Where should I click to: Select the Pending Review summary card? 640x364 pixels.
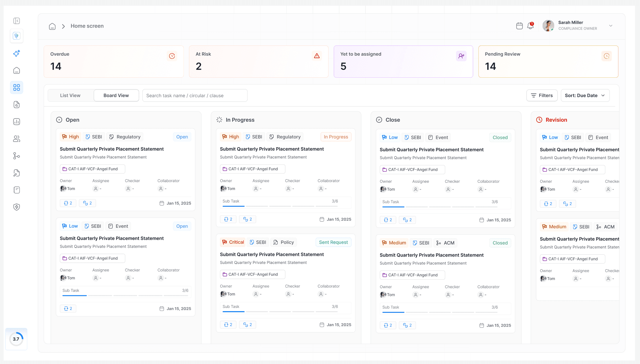pos(548,61)
